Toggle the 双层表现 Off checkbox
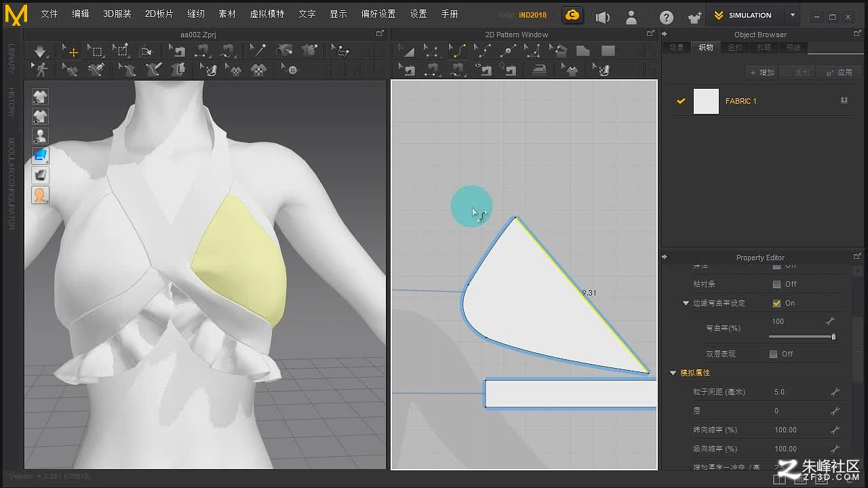The image size is (868, 488). (x=773, y=354)
